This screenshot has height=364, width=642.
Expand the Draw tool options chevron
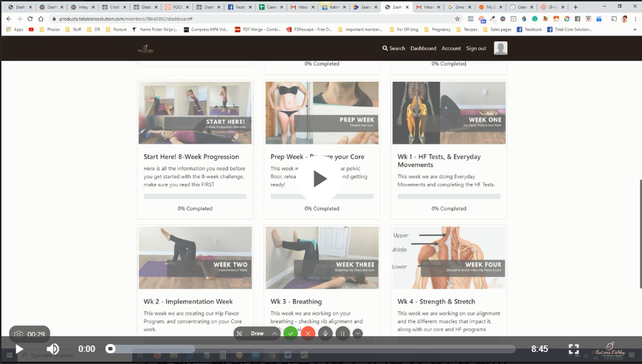point(274,333)
